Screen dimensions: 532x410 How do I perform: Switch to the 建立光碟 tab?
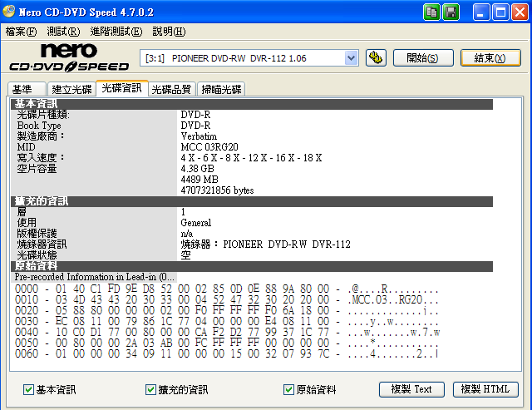point(71,89)
